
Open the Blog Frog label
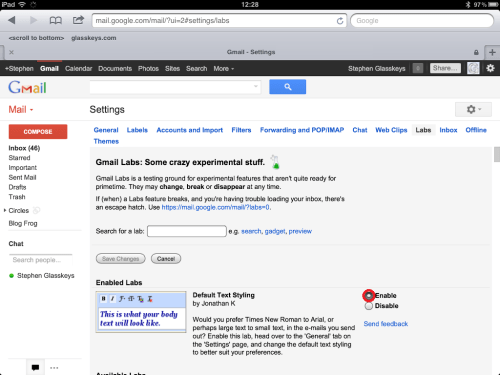click(23, 223)
